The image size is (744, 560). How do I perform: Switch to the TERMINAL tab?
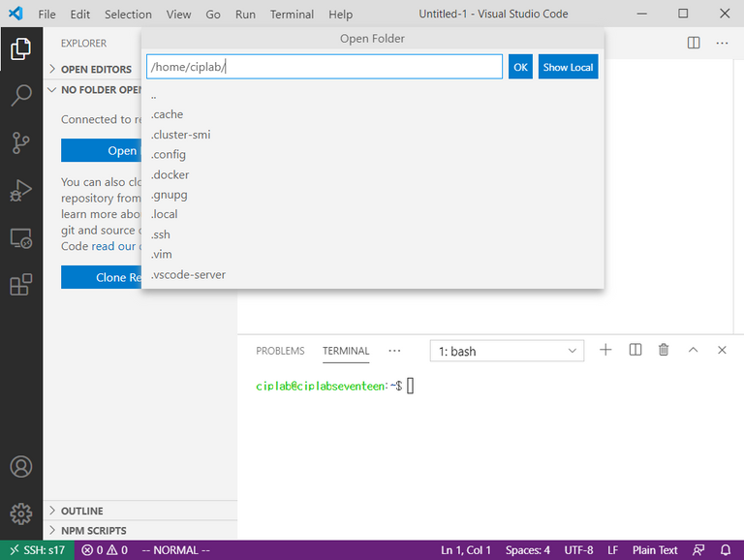(x=346, y=351)
